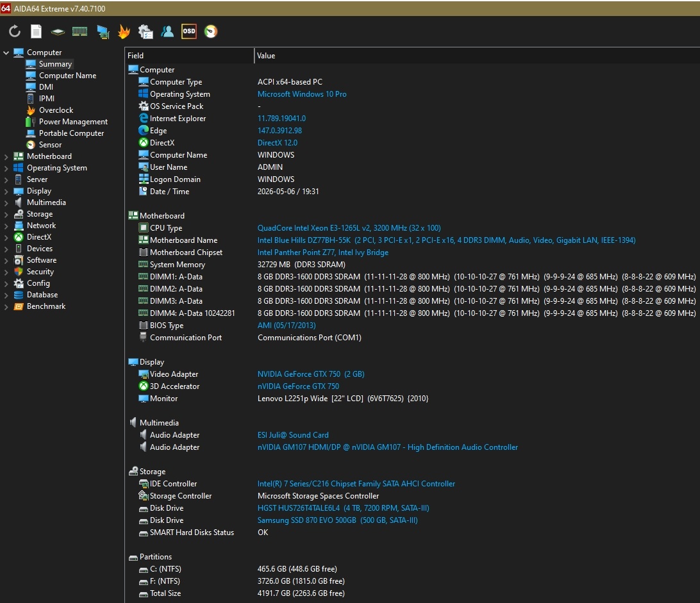
Task: Open the Power Management tree item
Action: (x=73, y=122)
